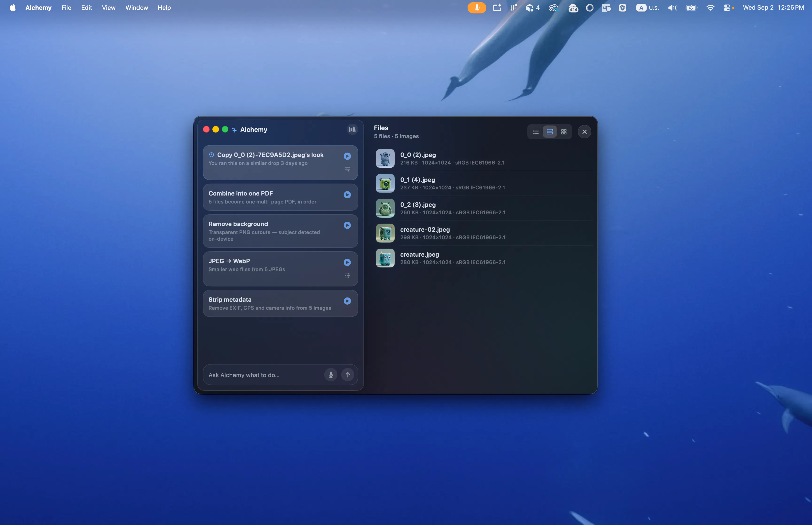Viewport: 812px width, 525px height.
Task: Click the 0_1 (4).jpeg file name
Action: [x=418, y=180]
